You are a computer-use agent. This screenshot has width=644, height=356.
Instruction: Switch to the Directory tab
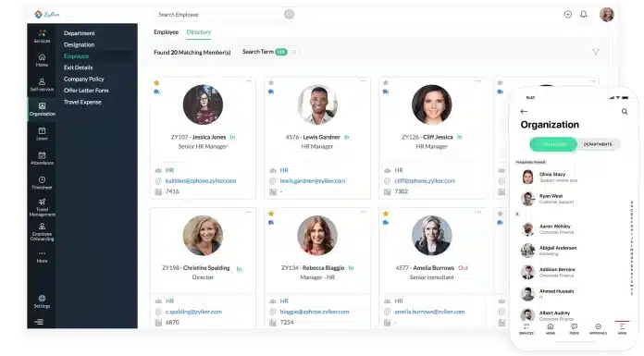198,32
